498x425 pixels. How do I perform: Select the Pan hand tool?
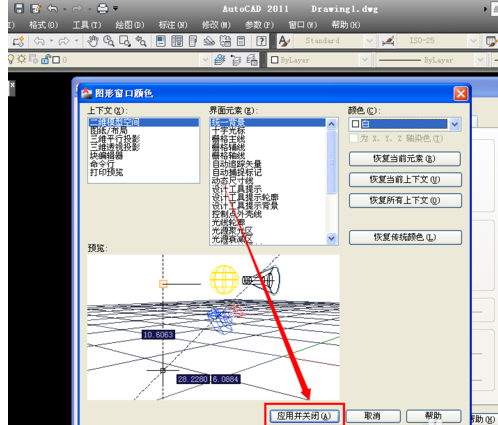93,41
